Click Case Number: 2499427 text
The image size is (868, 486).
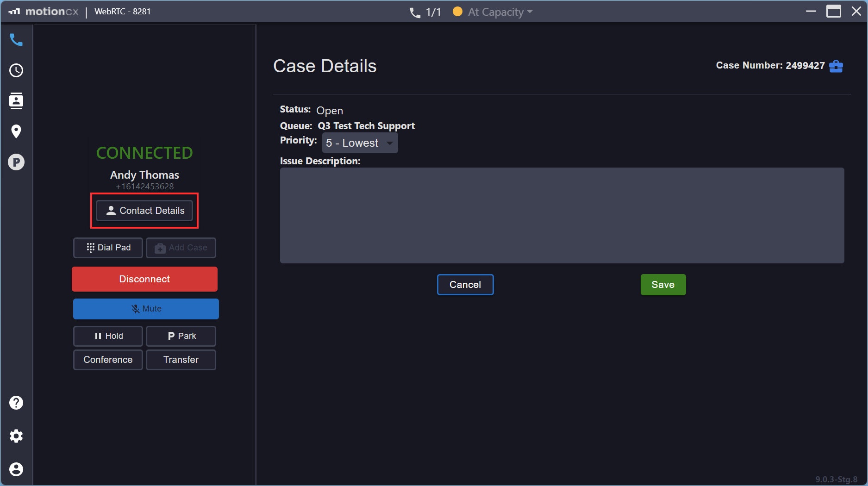pos(770,66)
